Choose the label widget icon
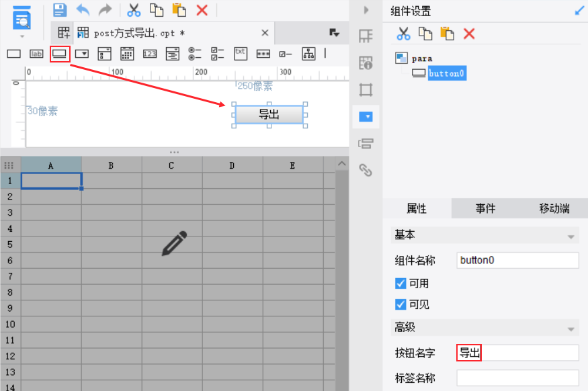Viewport: 588px width, 391px height. click(x=36, y=54)
